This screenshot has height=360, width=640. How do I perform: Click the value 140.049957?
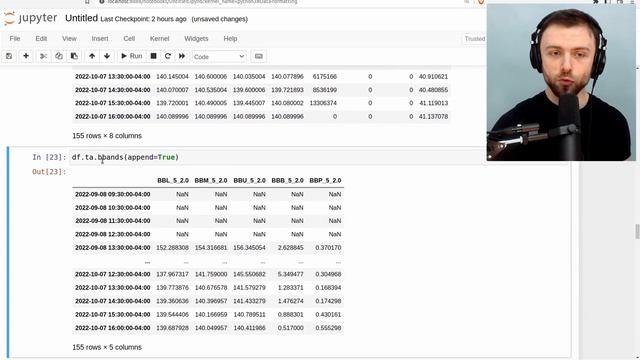pyautogui.click(x=211, y=328)
